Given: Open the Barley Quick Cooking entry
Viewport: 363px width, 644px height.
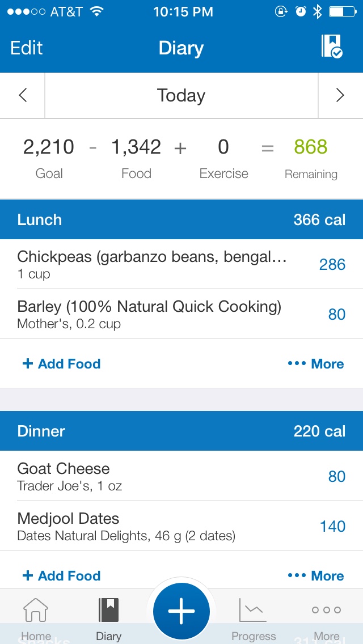Looking at the screenshot, I should [x=181, y=314].
